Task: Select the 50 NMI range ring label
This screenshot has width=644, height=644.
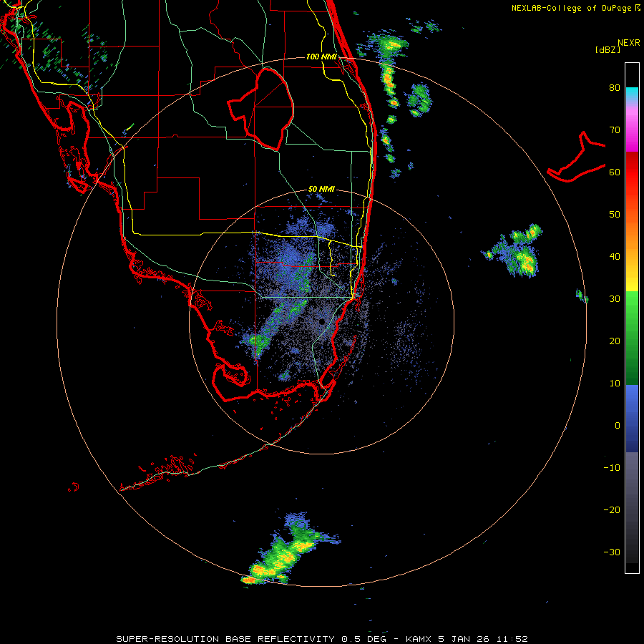Action: [x=321, y=189]
